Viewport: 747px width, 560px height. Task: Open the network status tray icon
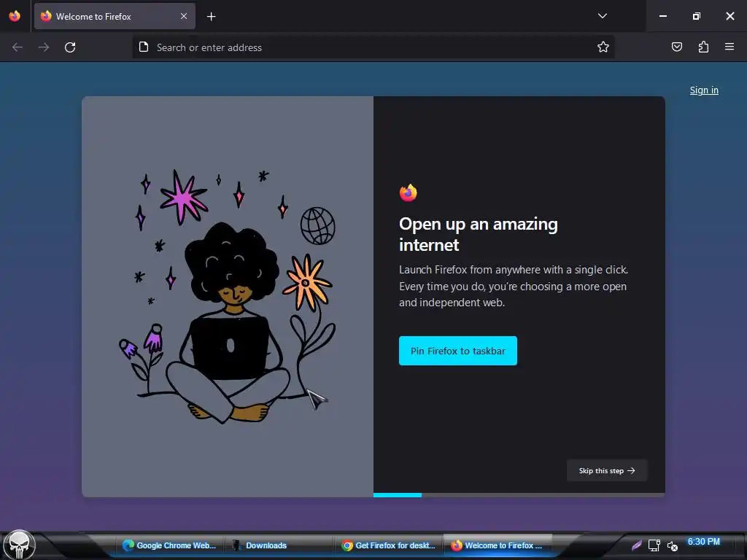point(654,545)
